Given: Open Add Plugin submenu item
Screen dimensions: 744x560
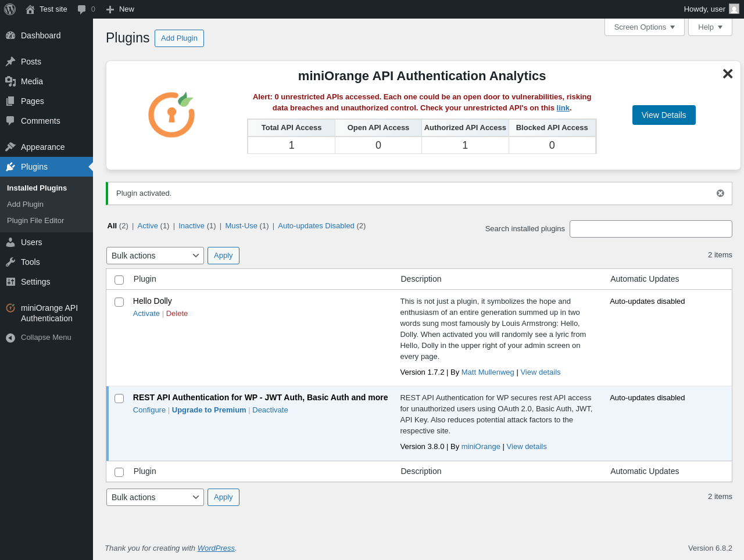Looking at the screenshot, I should coord(25,204).
